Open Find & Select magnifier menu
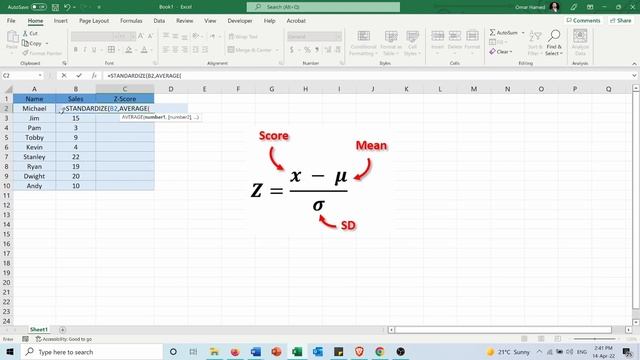 (x=554, y=43)
